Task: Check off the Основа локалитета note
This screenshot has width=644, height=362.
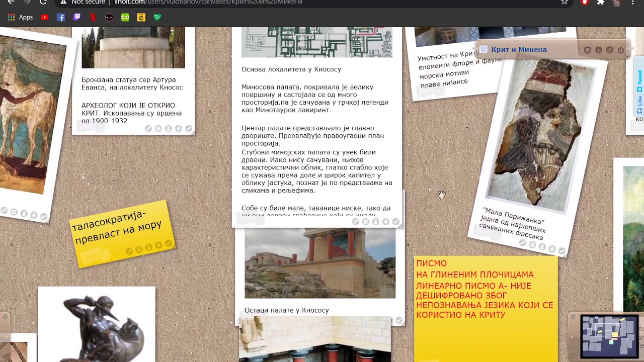Action: click(395, 222)
